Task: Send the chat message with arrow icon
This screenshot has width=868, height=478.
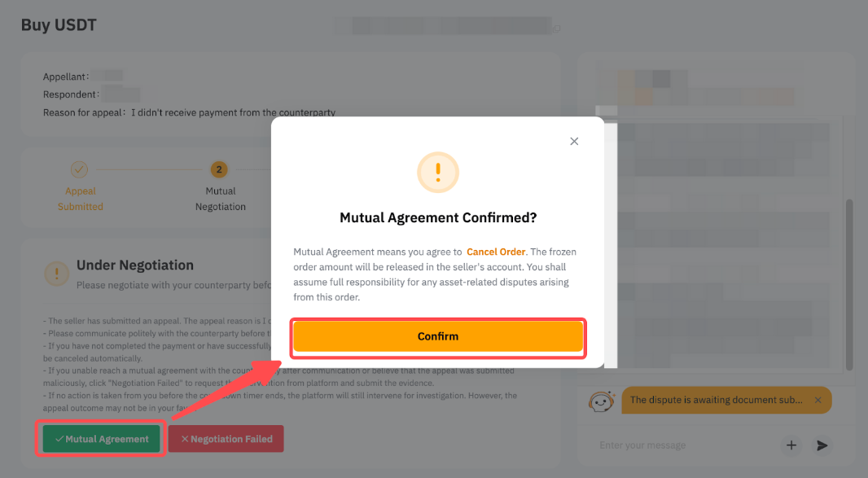Action: [x=822, y=445]
